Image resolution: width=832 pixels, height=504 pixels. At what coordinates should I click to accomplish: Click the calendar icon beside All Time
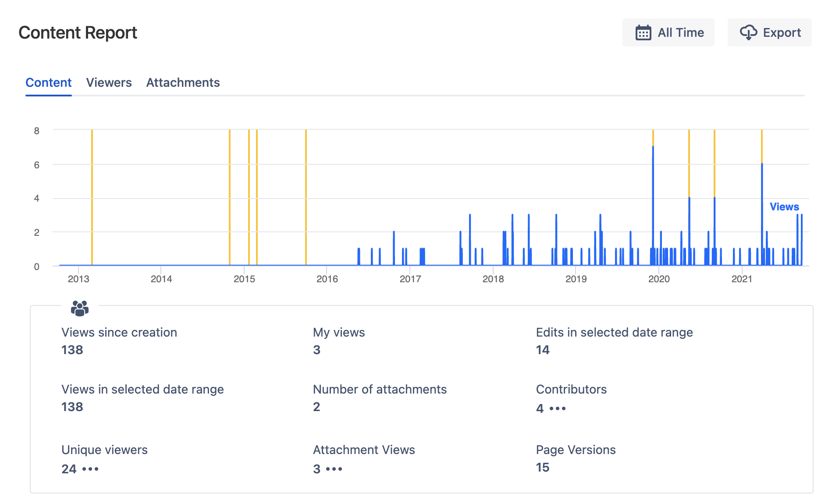pos(643,33)
